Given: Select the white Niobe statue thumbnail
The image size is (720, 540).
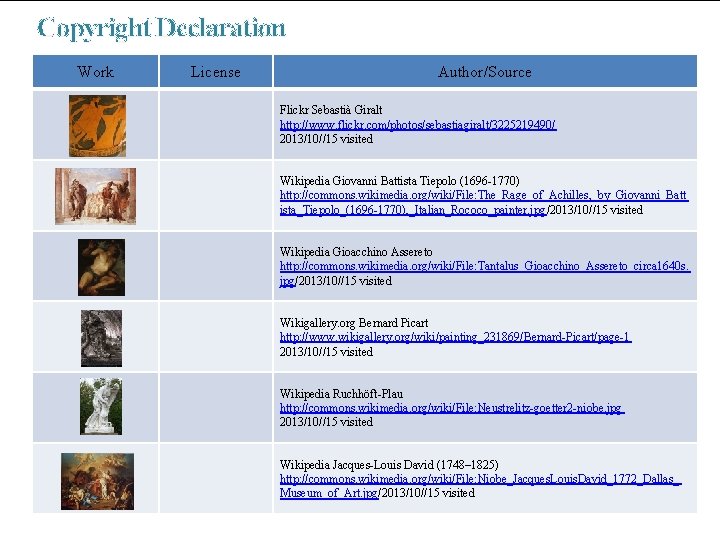Looking at the screenshot, I should click(101, 406).
